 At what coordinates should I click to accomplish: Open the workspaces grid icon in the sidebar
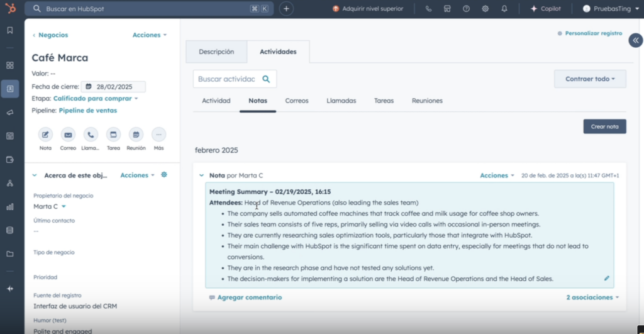pos(10,65)
